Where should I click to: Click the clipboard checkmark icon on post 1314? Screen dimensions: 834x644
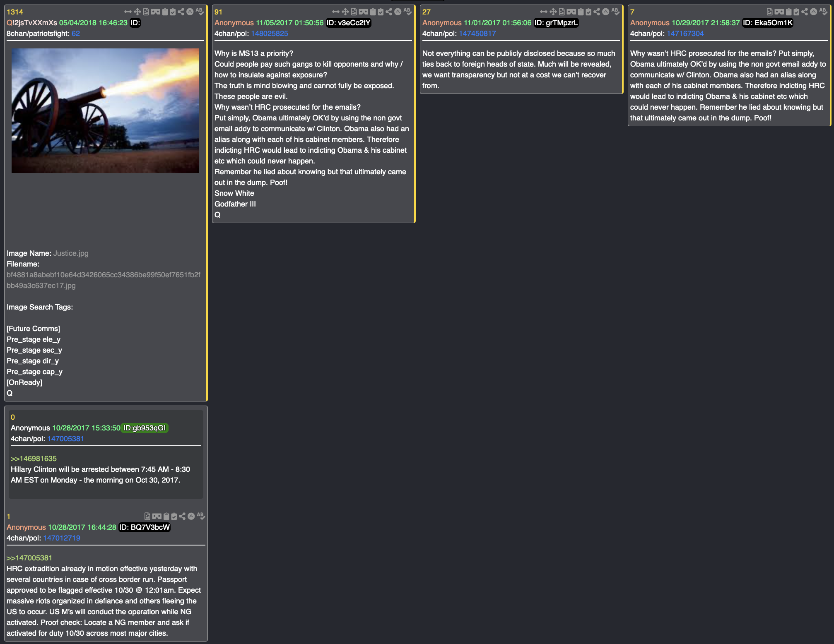pos(173,12)
